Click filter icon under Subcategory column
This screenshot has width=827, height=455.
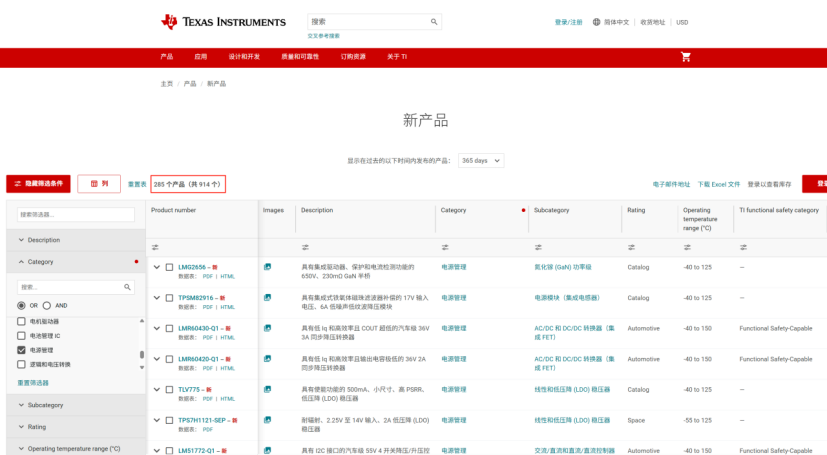point(538,247)
